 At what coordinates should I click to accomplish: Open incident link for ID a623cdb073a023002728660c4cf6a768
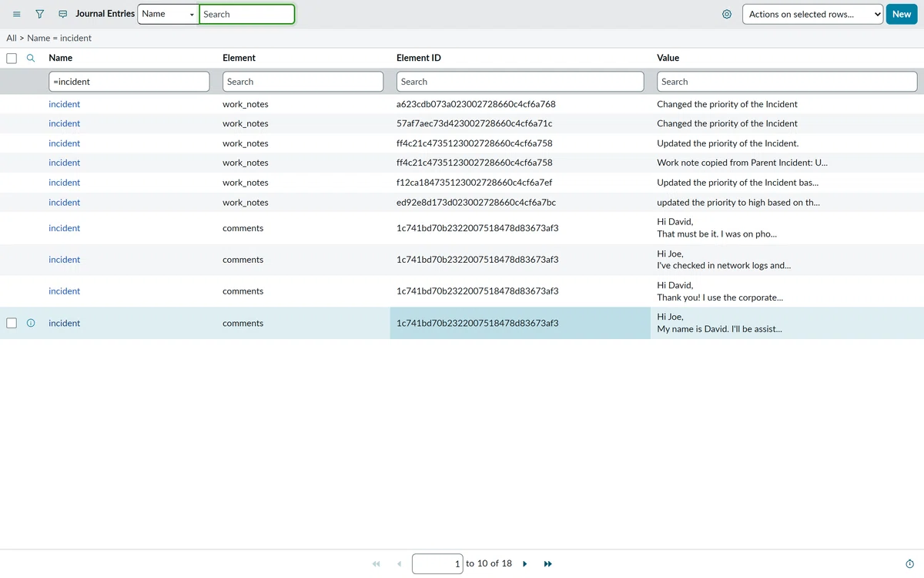[64, 104]
